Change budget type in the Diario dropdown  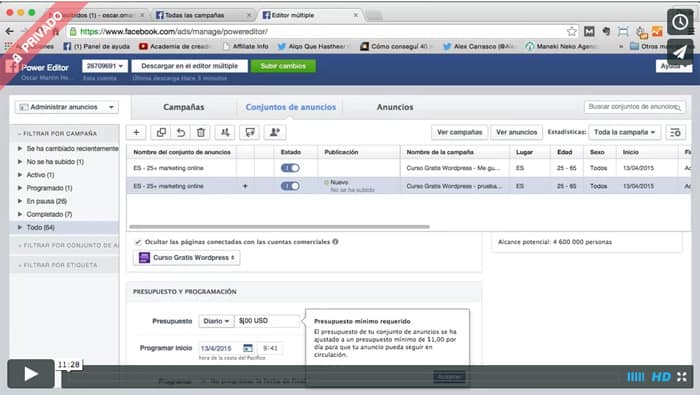pyautogui.click(x=216, y=321)
